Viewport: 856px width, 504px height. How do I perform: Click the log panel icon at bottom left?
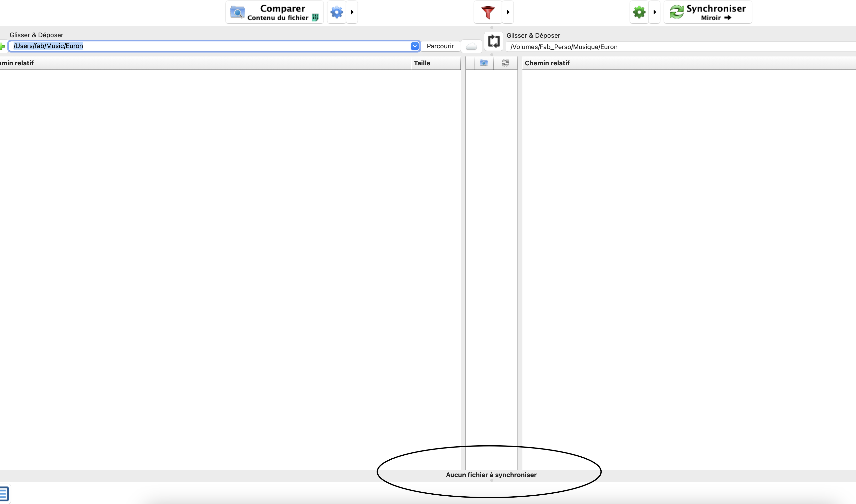click(4, 493)
